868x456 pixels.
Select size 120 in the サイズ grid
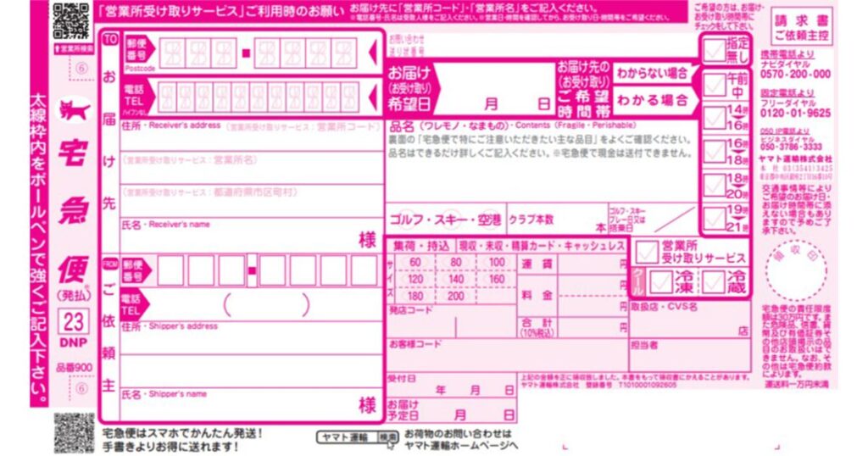coord(415,279)
